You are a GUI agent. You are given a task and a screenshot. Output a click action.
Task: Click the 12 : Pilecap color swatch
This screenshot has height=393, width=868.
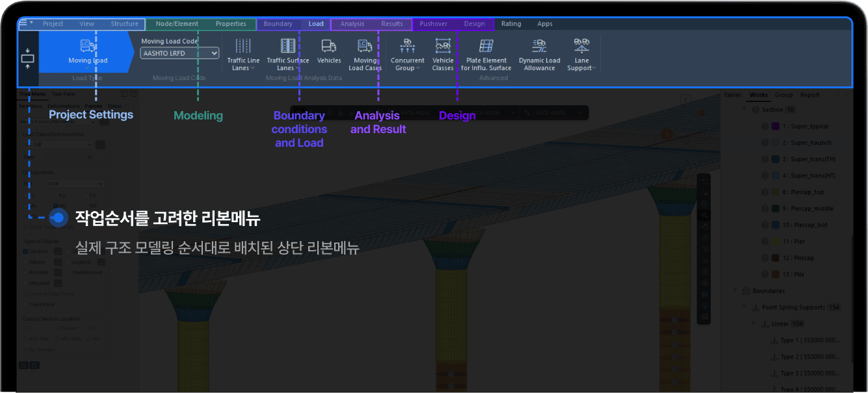click(775, 258)
